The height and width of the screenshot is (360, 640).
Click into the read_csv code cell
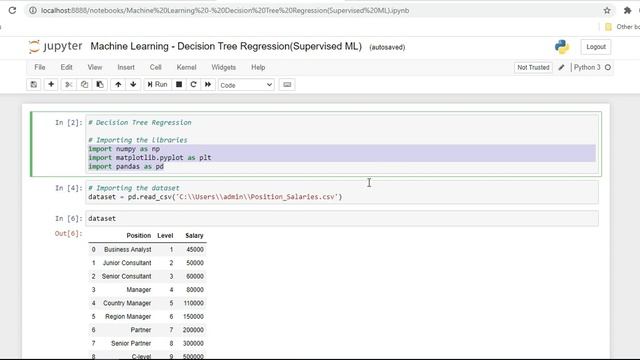pyautogui.click(x=342, y=192)
